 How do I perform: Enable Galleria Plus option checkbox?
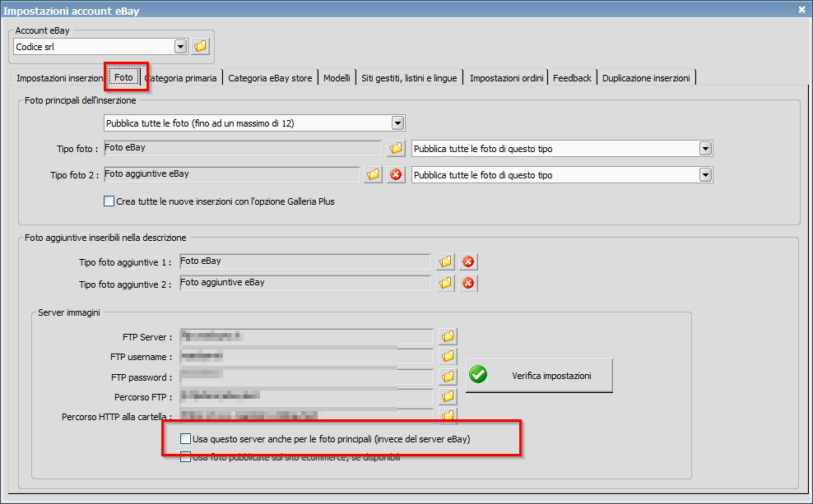[109, 201]
